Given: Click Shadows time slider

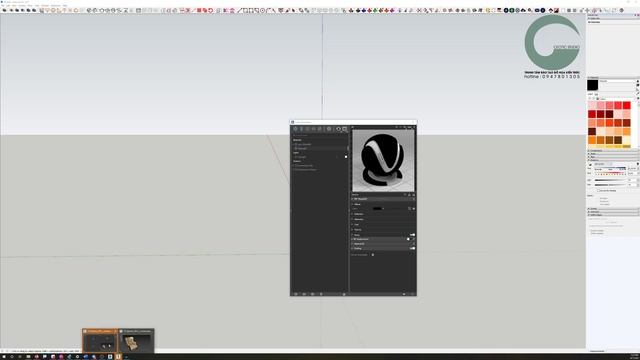Looking at the screenshot, I should tap(610, 169).
